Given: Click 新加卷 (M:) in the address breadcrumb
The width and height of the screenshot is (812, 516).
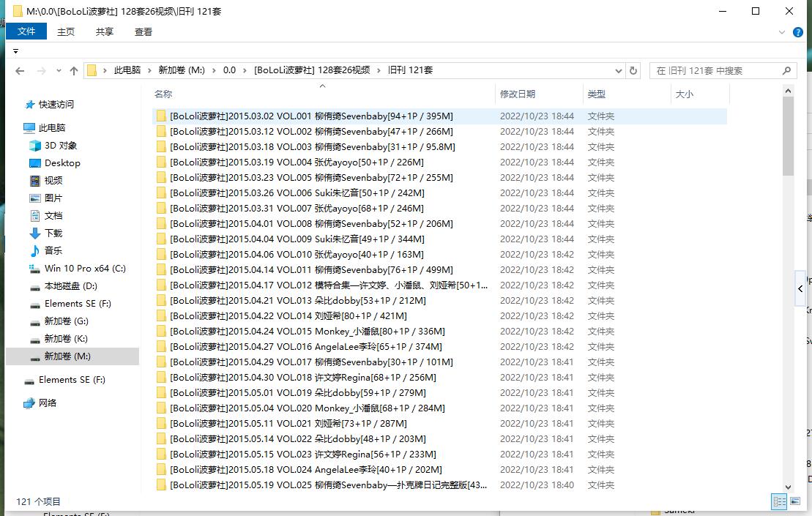Looking at the screenshot, I should click(x=182, y=70).
